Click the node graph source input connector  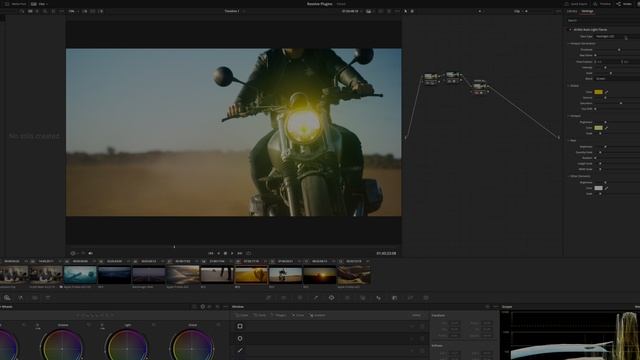point(405,138)
